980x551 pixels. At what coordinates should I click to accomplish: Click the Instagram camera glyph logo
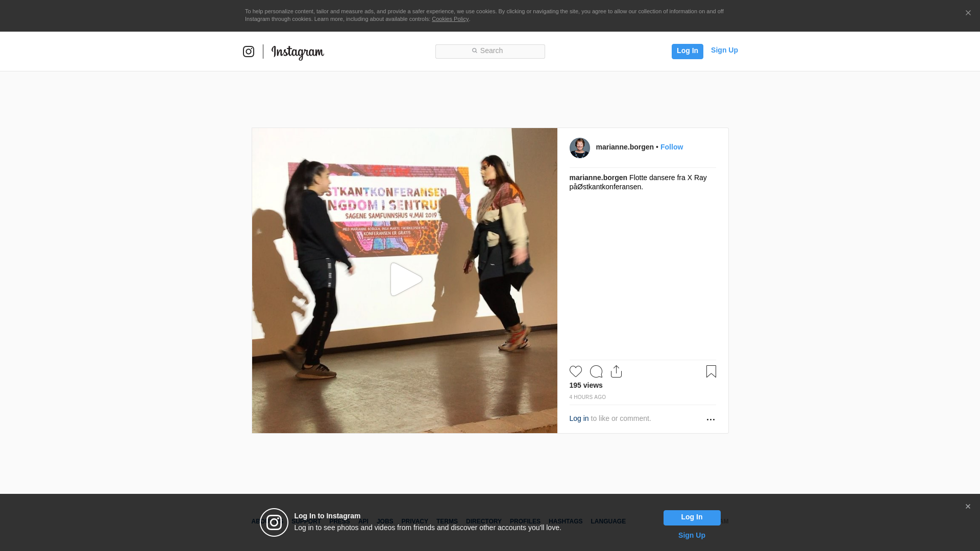249,52
